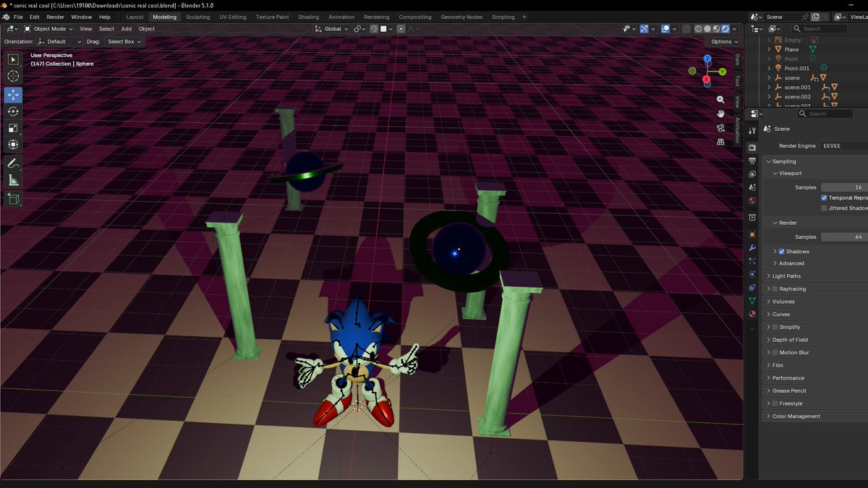
Task: Toggle viewport overlays button
Action: coord(665,29)
